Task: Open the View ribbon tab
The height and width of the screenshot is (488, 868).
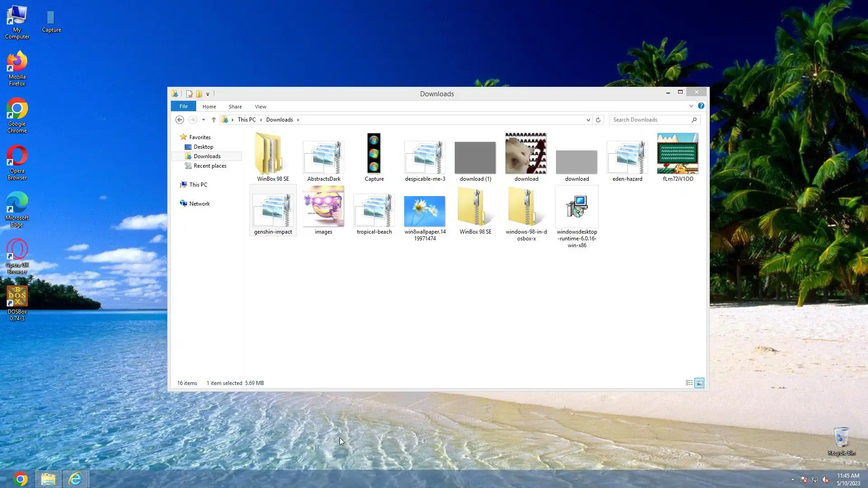Action: point(260,107)
